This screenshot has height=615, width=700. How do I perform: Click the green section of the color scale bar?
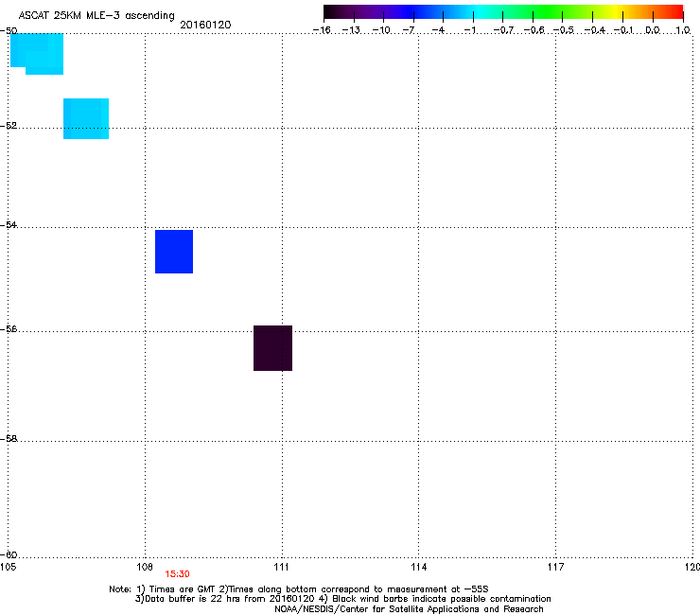coord(549,12)
